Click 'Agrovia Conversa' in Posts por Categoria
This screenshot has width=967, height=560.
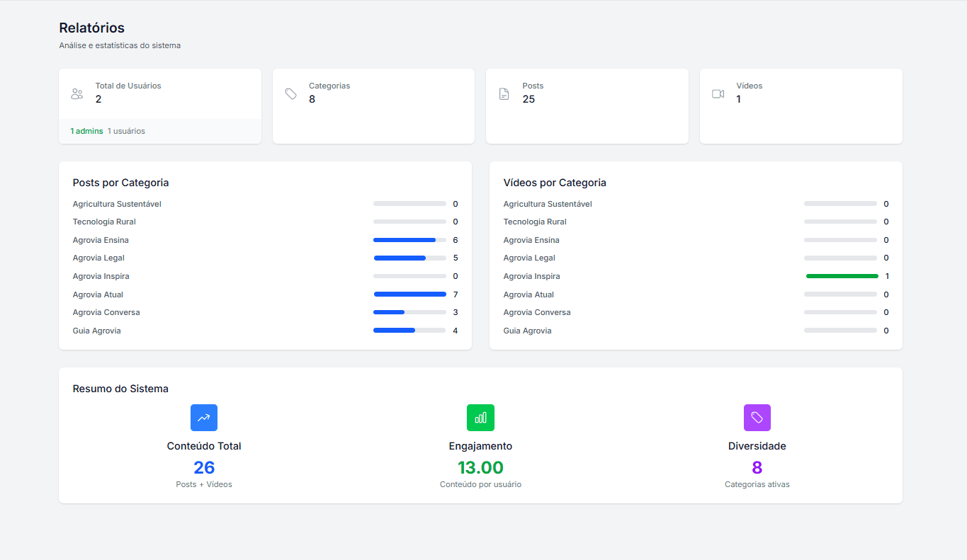(106, 312)
